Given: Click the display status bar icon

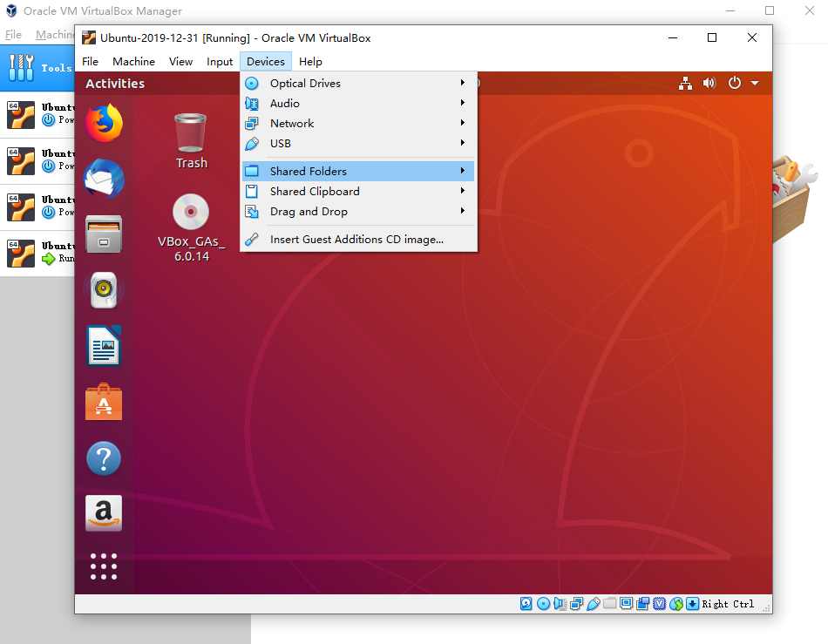Looking at the screenshot, I should tap(627, 603).
